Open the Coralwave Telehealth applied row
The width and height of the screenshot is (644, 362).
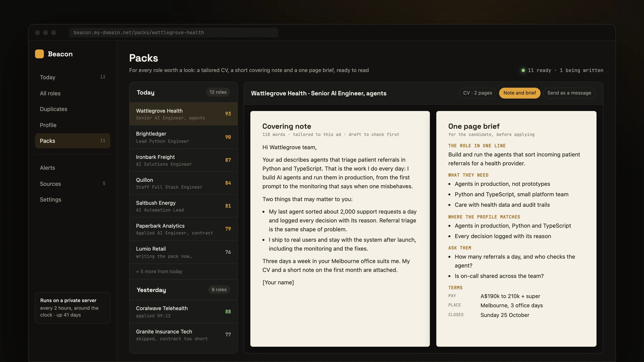pos(183,312)
